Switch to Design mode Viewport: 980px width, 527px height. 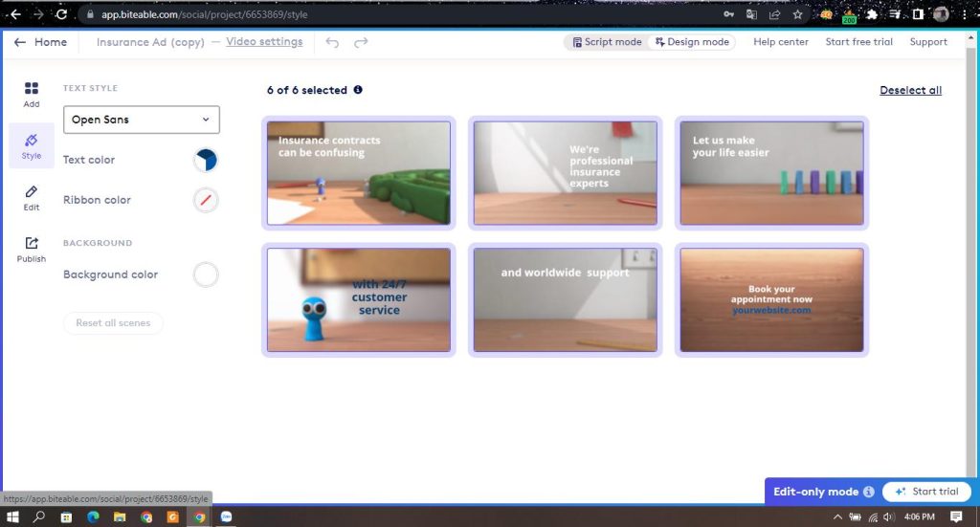tap(692, 42)
